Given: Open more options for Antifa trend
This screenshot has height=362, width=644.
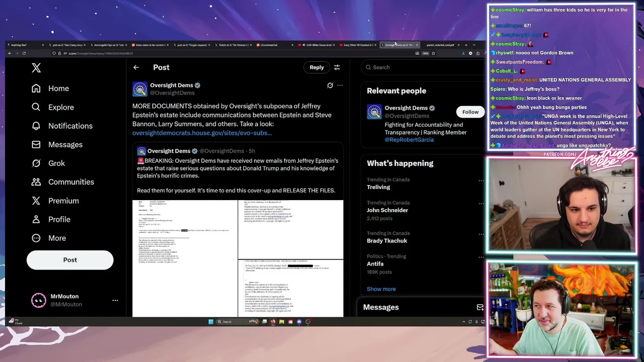Looking at the screenshot, I should click(x=481, y=257).
